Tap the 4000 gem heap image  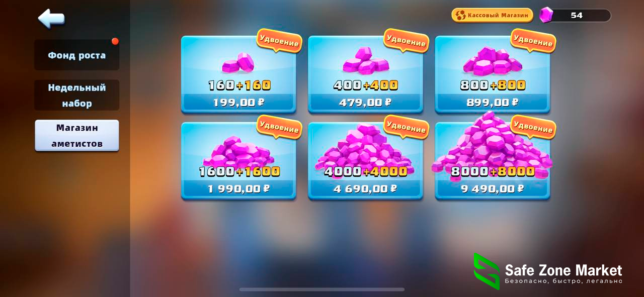tap(365, 148)
